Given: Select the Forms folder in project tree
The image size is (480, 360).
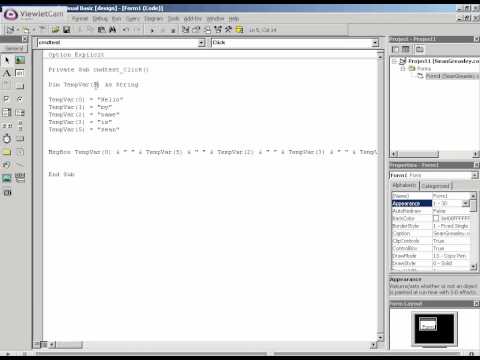Looking at the screenshot, I should tap(424, 69).
